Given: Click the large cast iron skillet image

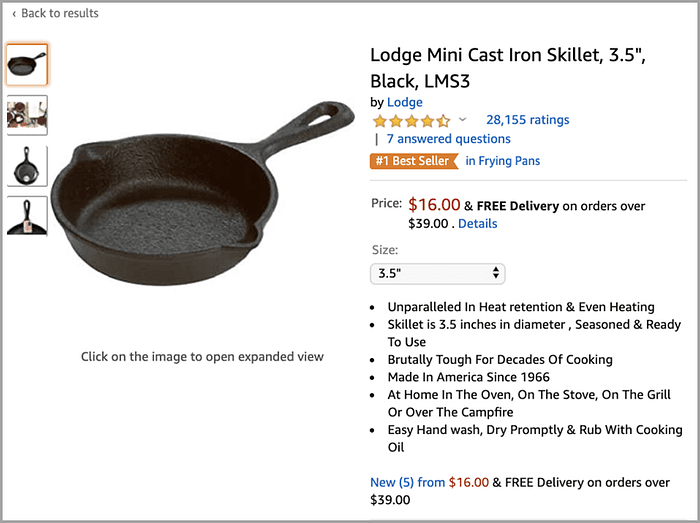Looking at the screenshot, I should (200, 190).
